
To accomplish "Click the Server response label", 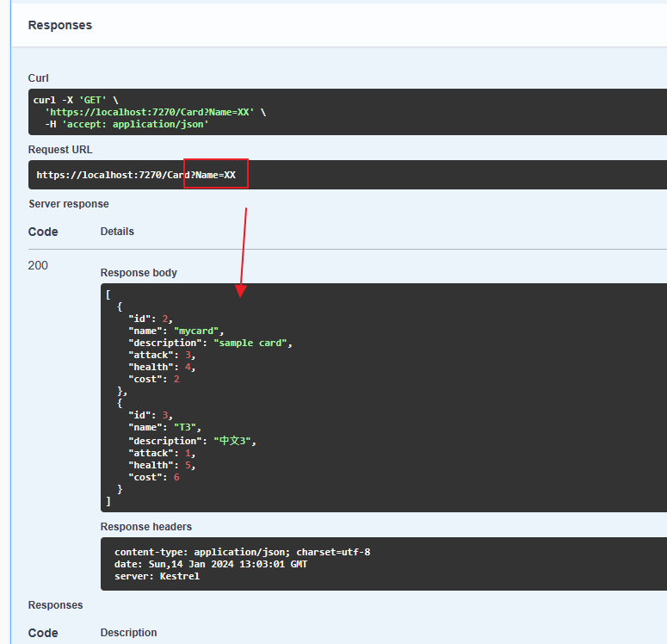I will pyautogui.click(x=69, y=204).
